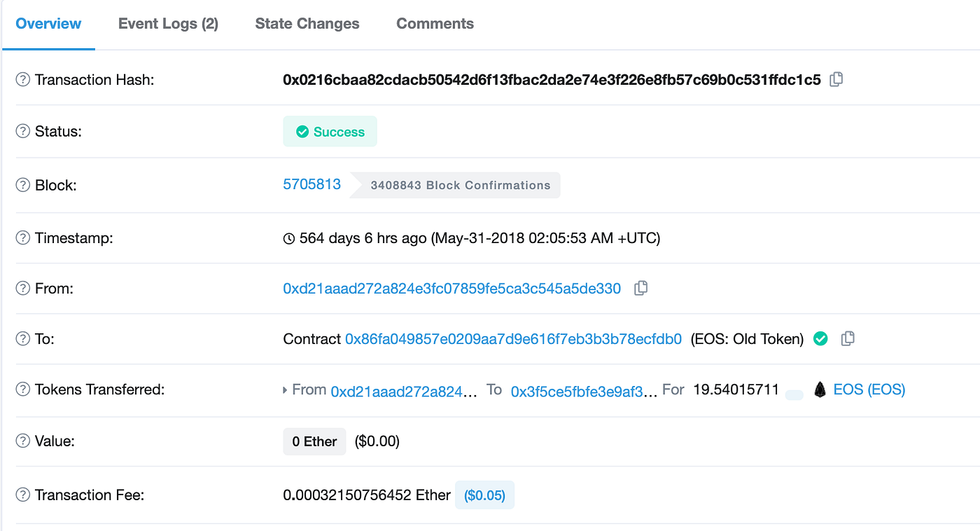Click help icon beside Timestamp
The image size is (980, 531).
(23, 238)
